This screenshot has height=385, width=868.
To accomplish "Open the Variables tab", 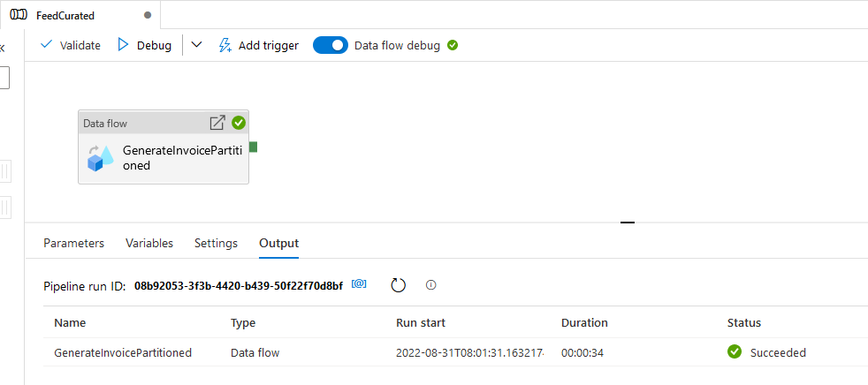I will pos(149,244).
